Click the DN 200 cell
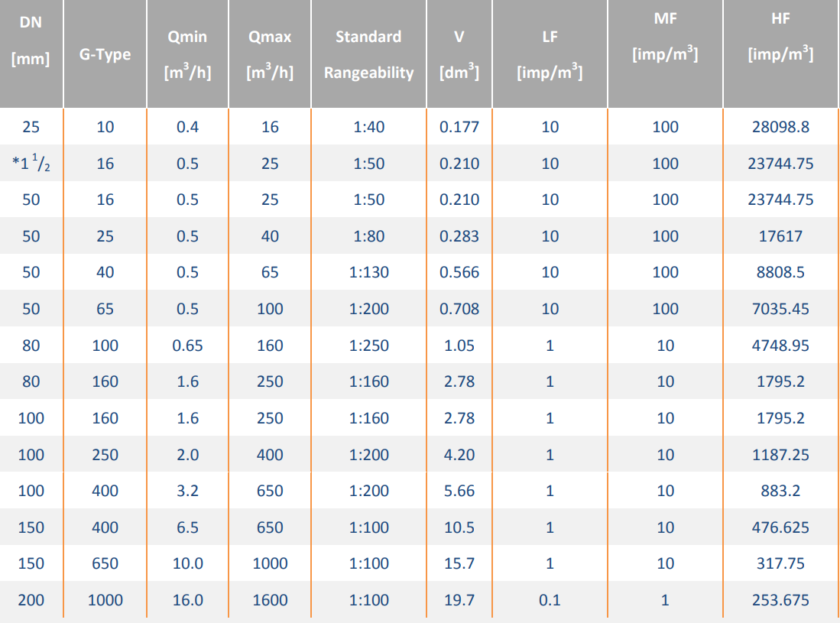The image size is (840, 623). 31,600
